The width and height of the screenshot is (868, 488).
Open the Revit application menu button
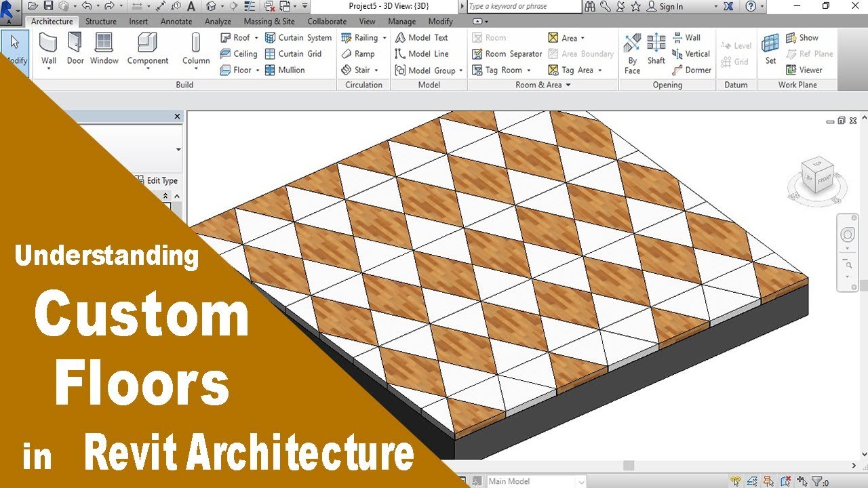point(9,11)
